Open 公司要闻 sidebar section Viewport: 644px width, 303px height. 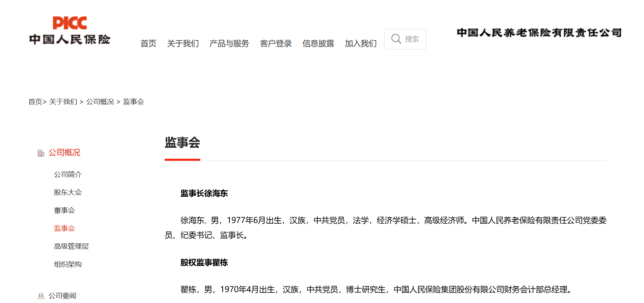click(63, 296)
